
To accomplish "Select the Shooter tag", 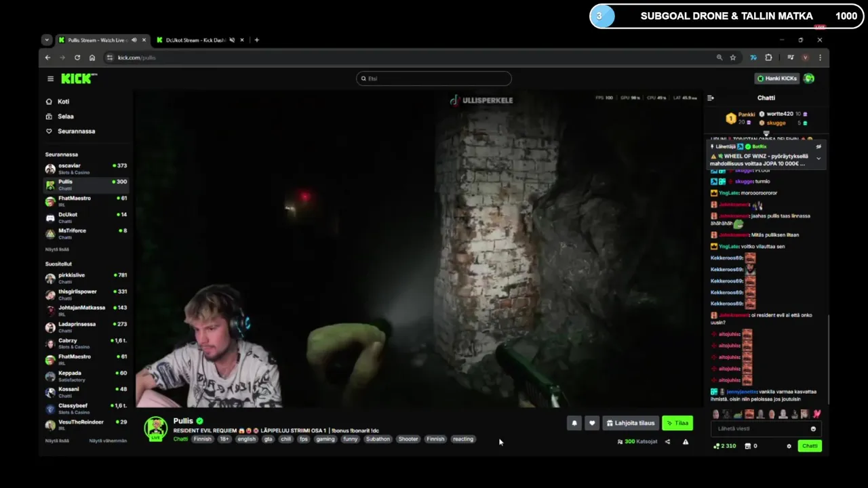I will pos(408,439).
